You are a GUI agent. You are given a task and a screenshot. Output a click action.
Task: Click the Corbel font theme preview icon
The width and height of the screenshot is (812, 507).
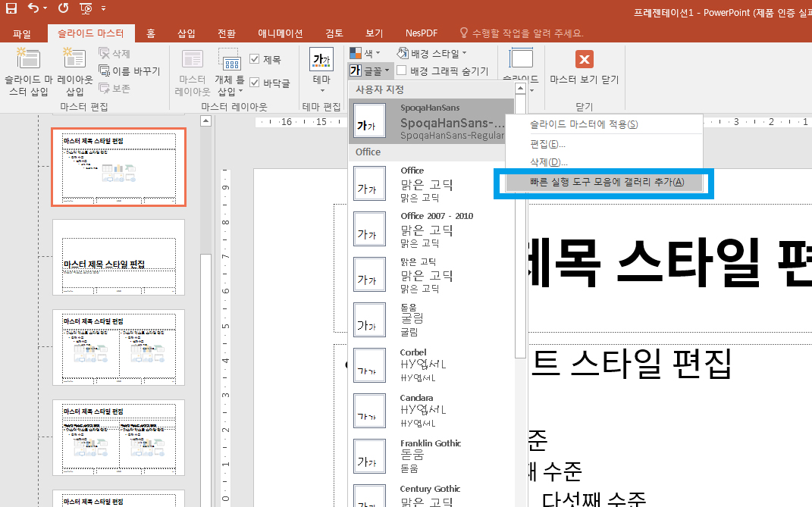[370, 365]
